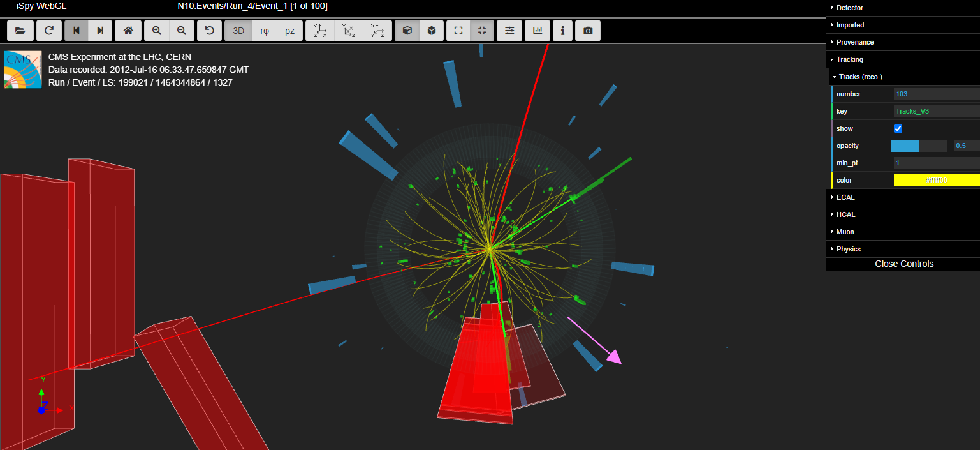Uncheck the Tracks show checkbox

pos(898,128)
